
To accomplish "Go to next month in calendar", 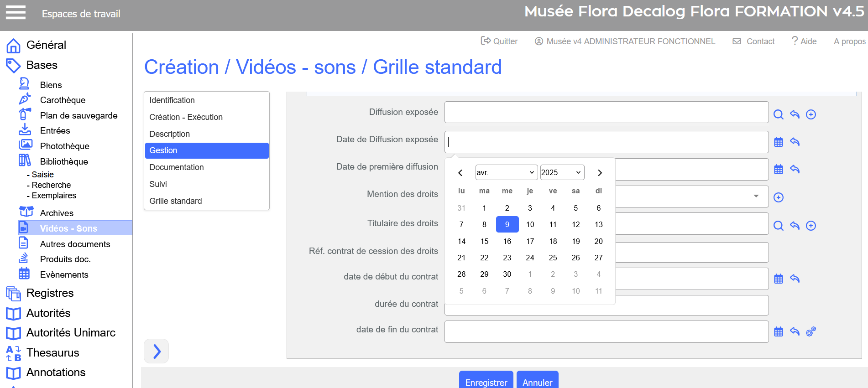I will [x=600, y=173].
